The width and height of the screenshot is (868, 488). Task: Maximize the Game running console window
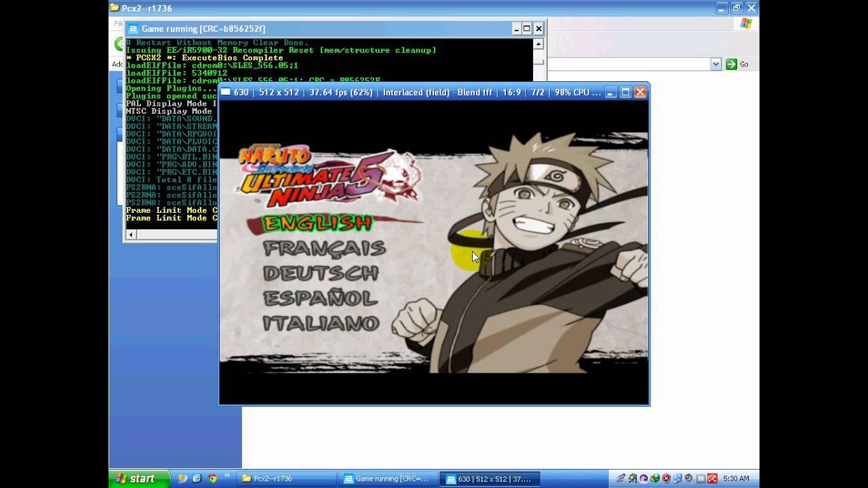pyautogui.click(x=527, y=28)
